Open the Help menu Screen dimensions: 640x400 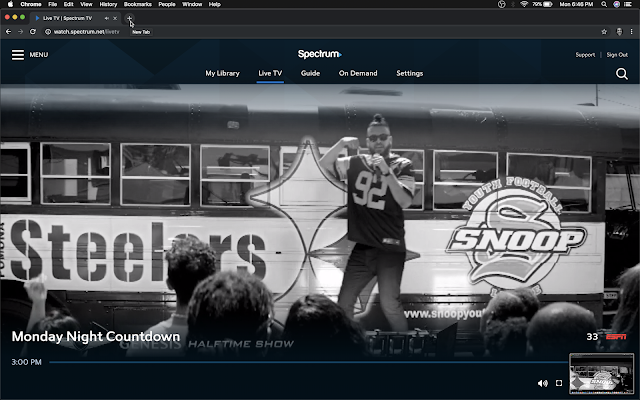coord(215,4)
